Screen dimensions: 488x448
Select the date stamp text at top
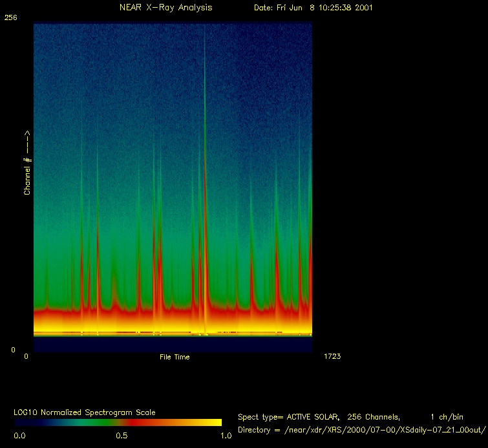click(313, 8)
